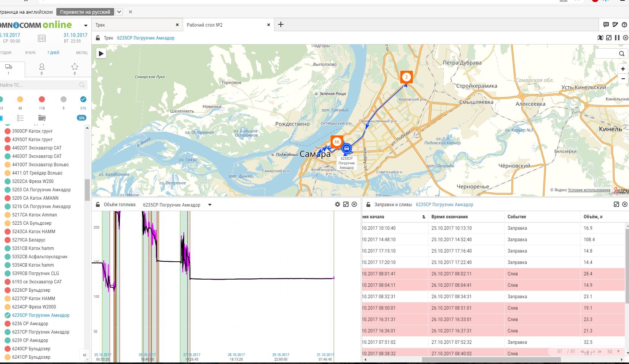Open fuel volume chart settings gear
Image resolution: width=629 pixels, height=364 pixels.
338,205
